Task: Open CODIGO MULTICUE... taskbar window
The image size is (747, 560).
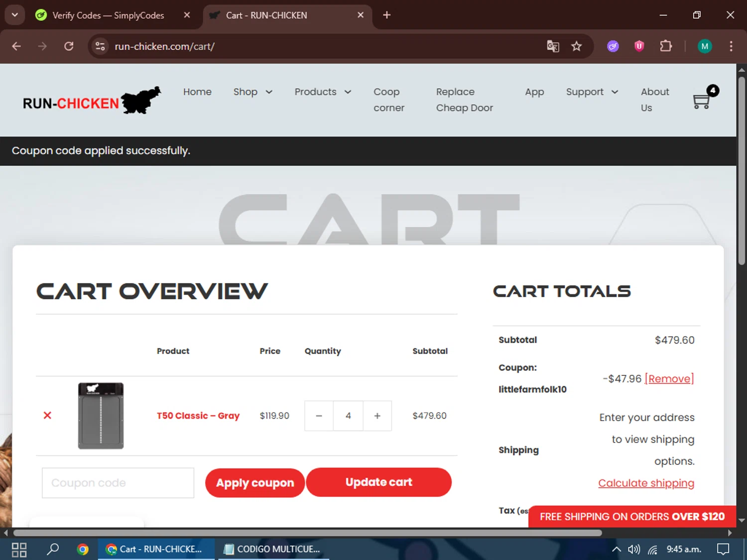Action: [272, 549]
